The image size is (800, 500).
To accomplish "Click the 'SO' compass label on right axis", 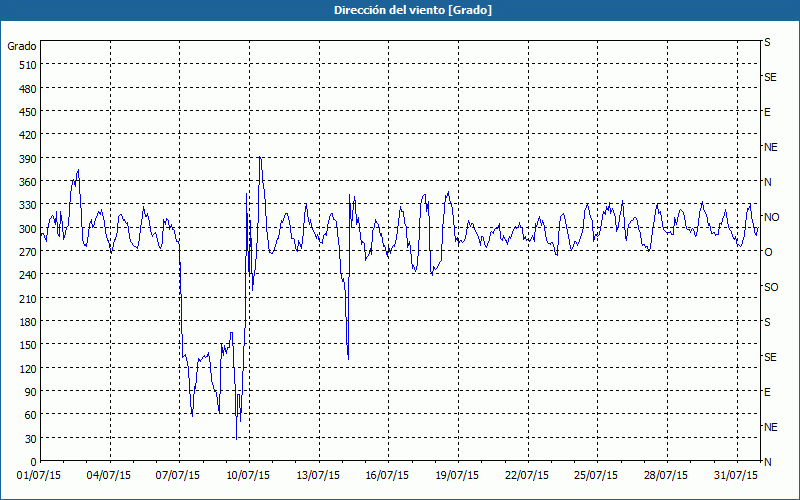I will coord(771,287).
